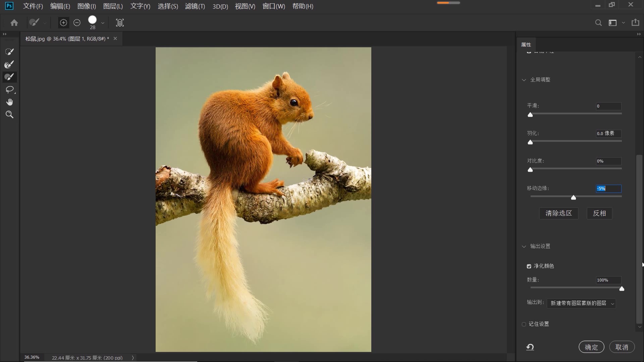Open the 图层(L) menu
The image size is (644, 362).
click(x=113, y=6)
